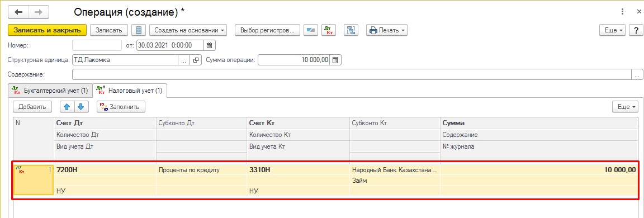This screenshot has height=218, width=644.
Task: Click the Записать button
Action: coord(109,30)
